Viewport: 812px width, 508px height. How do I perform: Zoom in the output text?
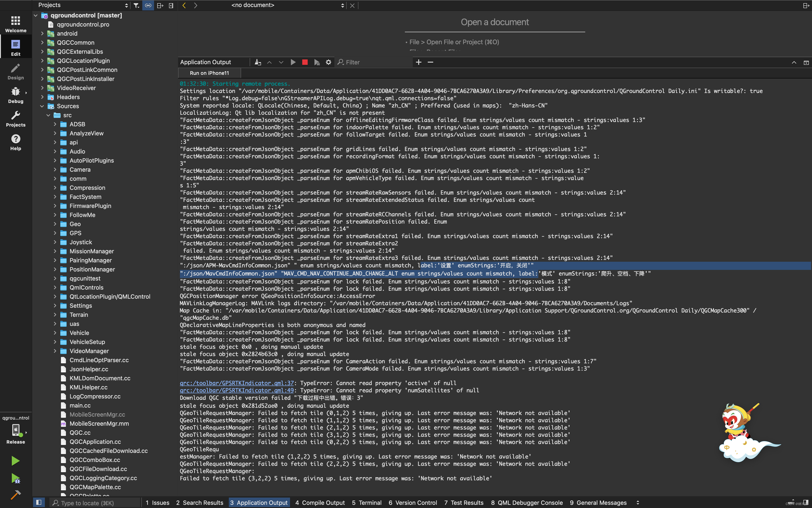point(419,62)
